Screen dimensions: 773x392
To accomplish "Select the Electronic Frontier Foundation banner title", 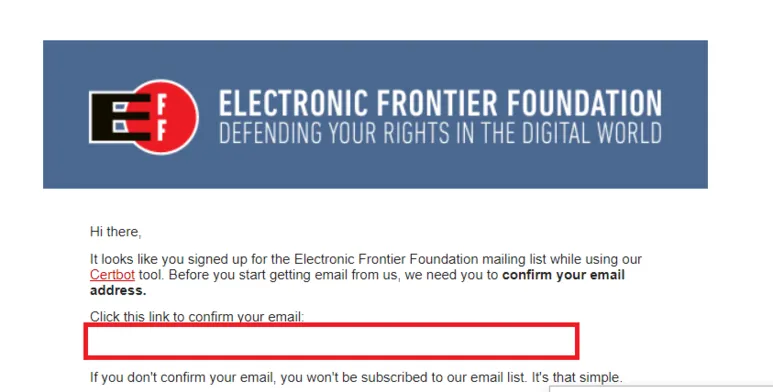I will pyautogui.click(x=440, y=103).
